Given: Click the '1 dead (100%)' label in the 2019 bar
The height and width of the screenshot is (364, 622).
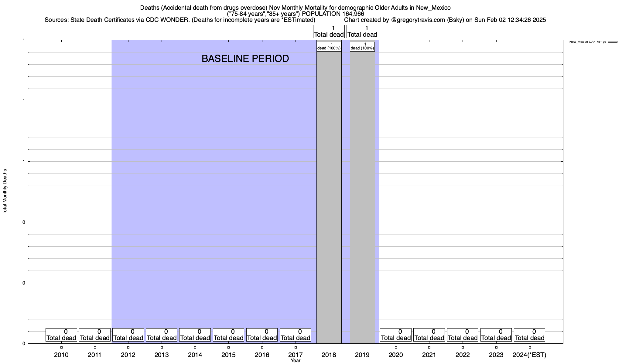Looking at the screenshot, I should coord(362,46).
